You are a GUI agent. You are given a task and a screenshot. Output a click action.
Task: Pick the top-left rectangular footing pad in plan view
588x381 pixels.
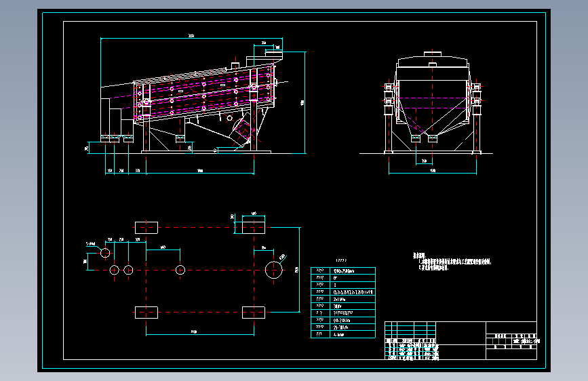pyautogui.click(x=146, y=228)
